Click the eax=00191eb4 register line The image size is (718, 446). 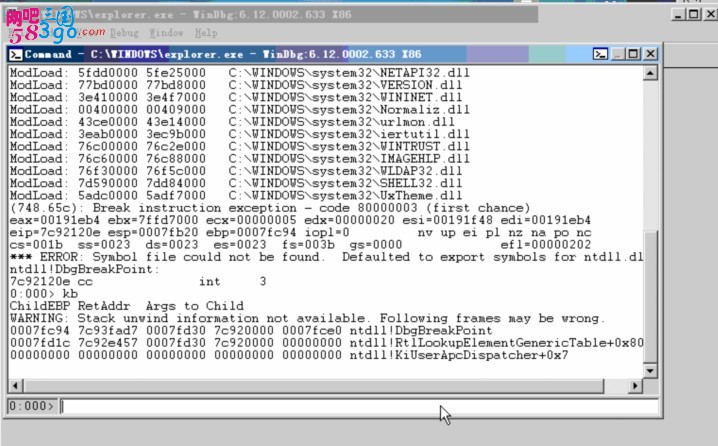pyautogui.click(x=300, y=220)
